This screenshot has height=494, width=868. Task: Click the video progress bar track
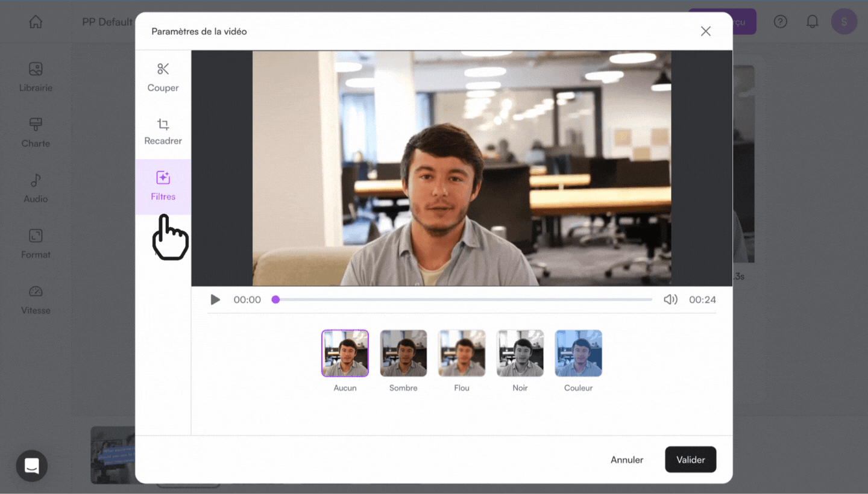pyautogui.click(x=462, y=299)
